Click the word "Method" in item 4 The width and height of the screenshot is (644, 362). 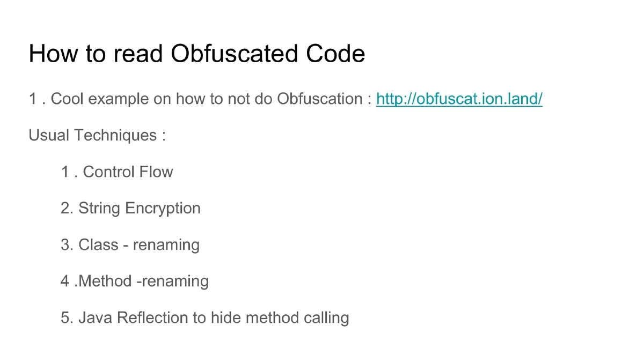pos(105,281)
